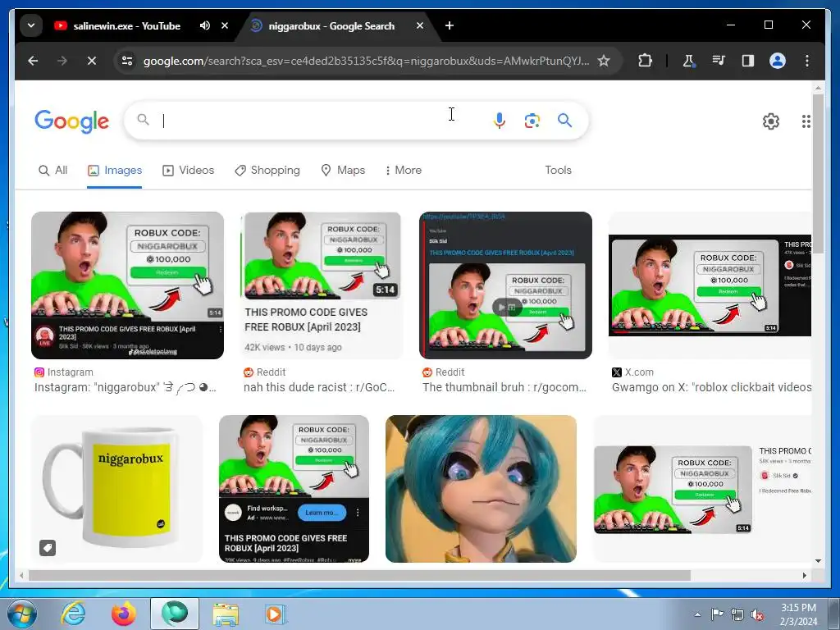View site information icon in address bar

pyautogui.click(x=127, y=61)
